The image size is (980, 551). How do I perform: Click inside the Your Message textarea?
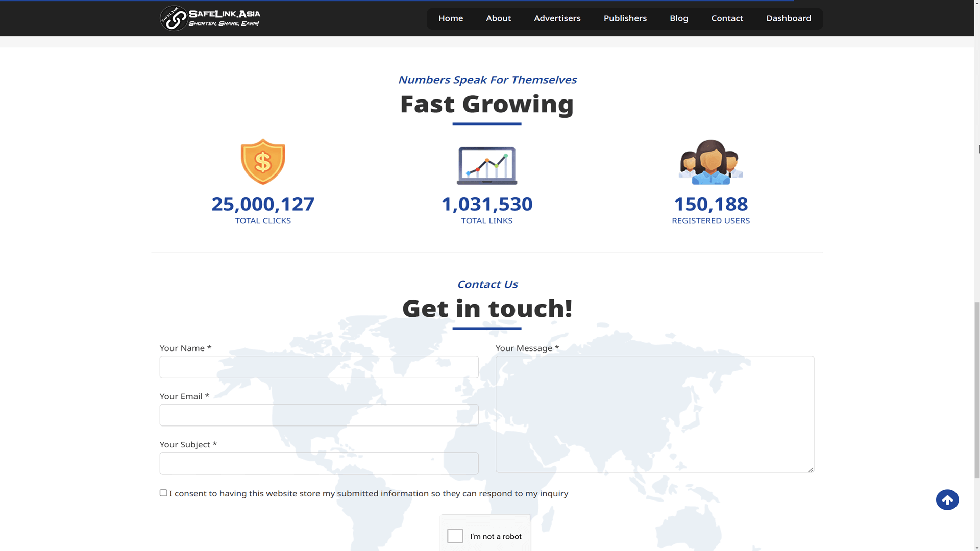point(654,414)
